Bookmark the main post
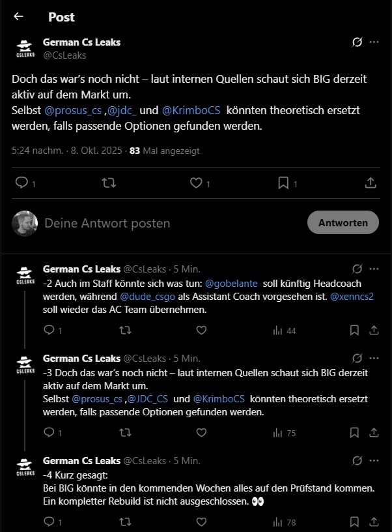392x532 pixels. point(283,183)
